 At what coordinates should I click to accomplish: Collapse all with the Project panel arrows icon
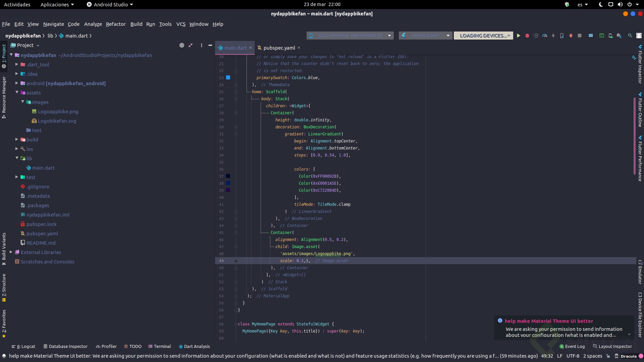[x=191, y=45]
